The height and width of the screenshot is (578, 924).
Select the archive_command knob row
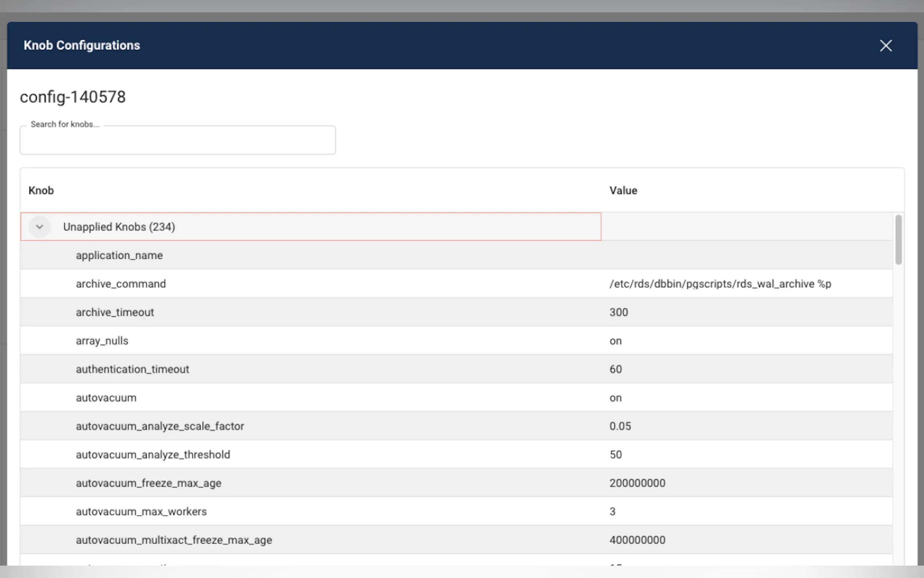coord(121,284)
